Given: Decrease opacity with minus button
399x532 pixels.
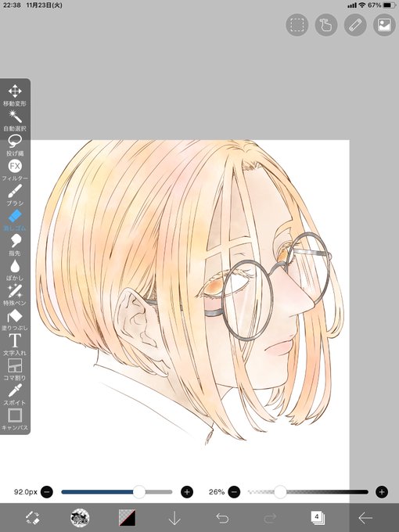Looking at the screenshot, I should click(234, 491).
